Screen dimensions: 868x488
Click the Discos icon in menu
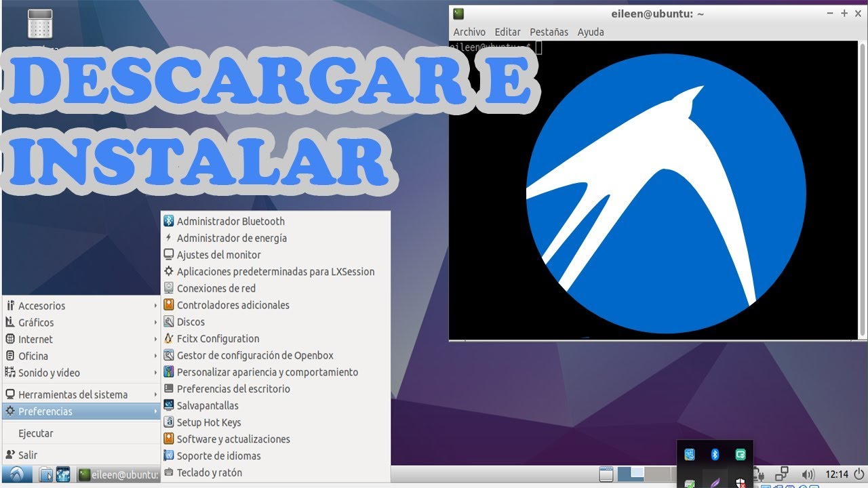coord(170,322)
